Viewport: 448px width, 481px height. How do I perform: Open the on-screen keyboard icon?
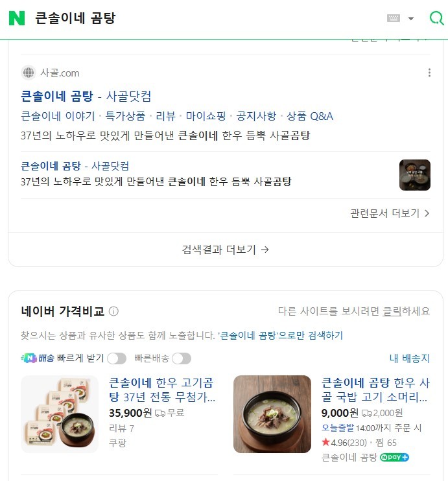pos(393,18)
